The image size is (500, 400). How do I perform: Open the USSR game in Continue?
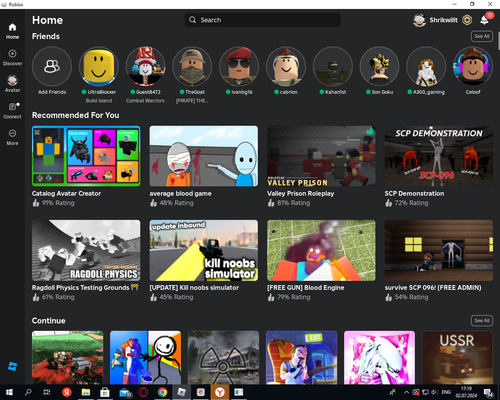click(x=457, y=357)
